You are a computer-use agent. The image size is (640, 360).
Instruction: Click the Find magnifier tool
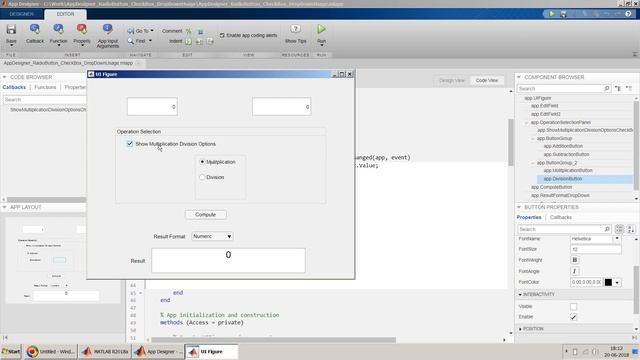tap(131, 41)
